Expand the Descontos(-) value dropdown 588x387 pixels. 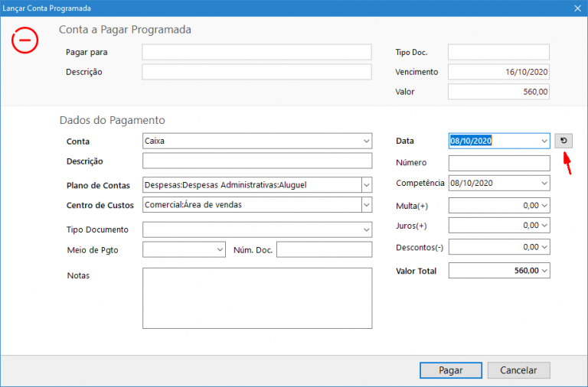(544, 247)
